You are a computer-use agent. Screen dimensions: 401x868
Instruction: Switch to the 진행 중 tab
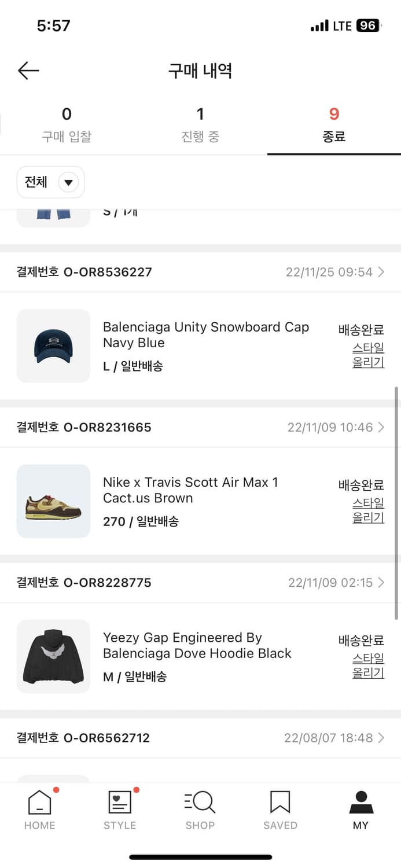pos(200,124)
